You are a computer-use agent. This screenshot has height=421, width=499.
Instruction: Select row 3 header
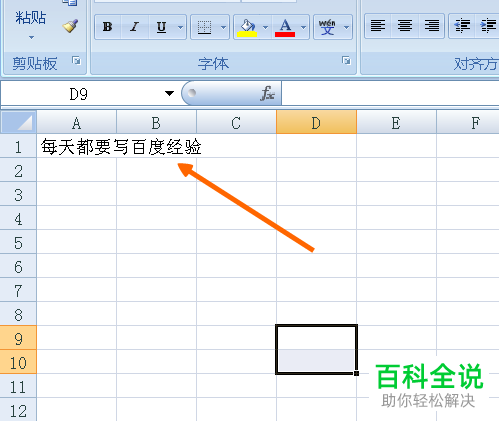coord(18,194)
